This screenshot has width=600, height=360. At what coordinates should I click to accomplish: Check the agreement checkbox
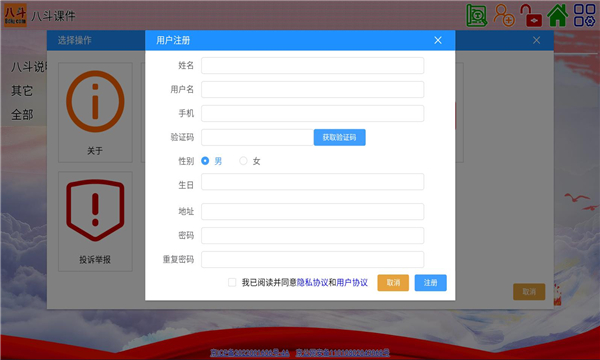tap(232, 282)
